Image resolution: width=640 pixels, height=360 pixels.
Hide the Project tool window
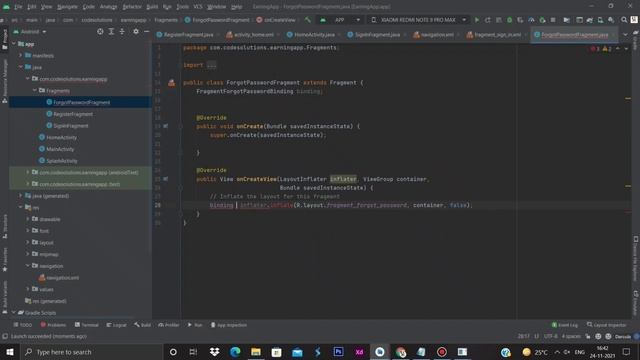coord(147,31)
